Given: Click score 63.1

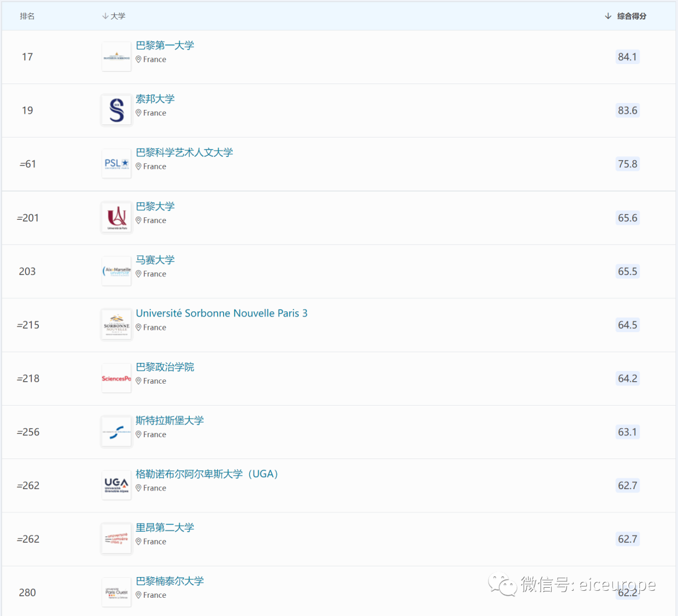Looking at the screenshot, I should click(x=627, y=432).
